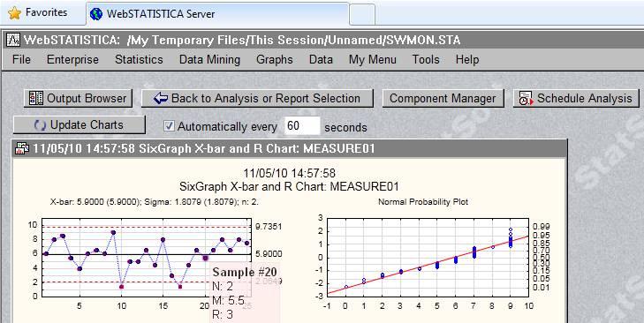Click the 'seconds' label after interval field
The width and height of the screenshot is (644, 323).
(345, 127)
